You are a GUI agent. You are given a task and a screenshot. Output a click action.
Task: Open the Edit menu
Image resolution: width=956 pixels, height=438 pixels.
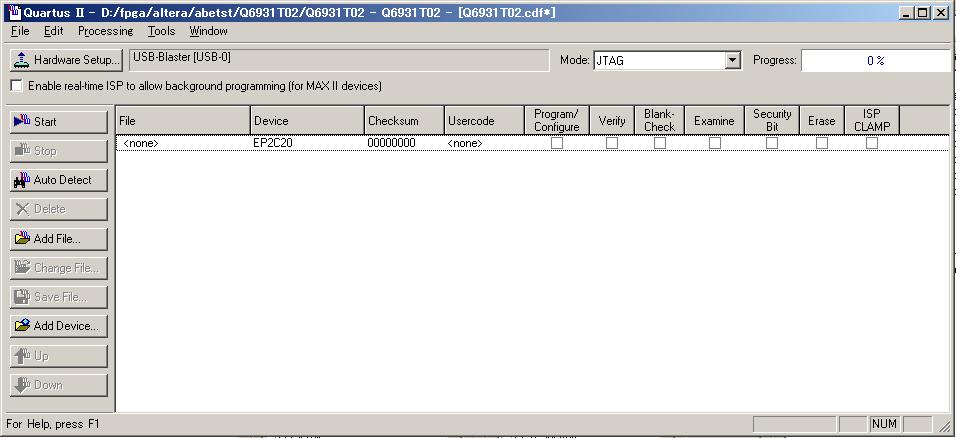(54, 31)
